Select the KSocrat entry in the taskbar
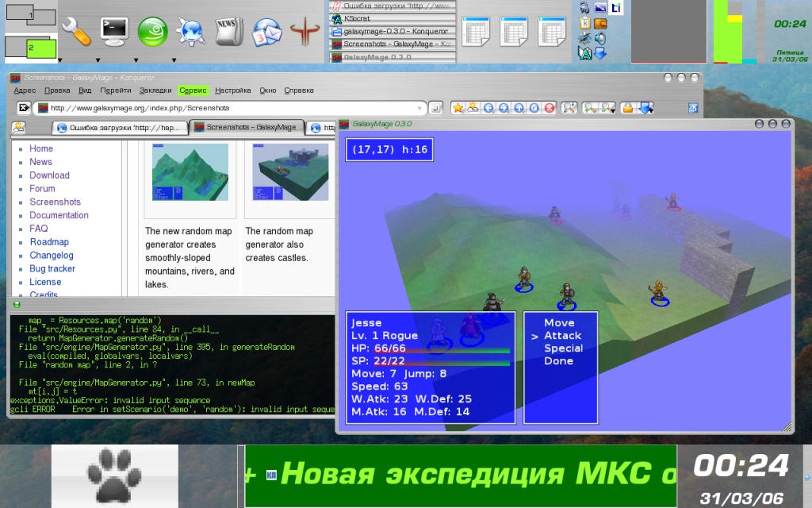The width and height of the screenshot is (812, 508). coord(393,19)
